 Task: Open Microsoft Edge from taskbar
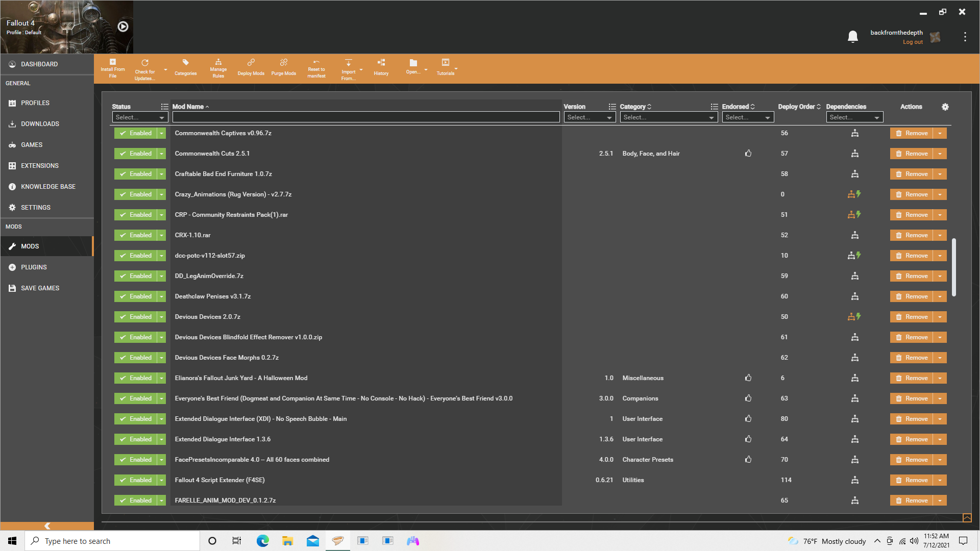[x=262, y=541]
